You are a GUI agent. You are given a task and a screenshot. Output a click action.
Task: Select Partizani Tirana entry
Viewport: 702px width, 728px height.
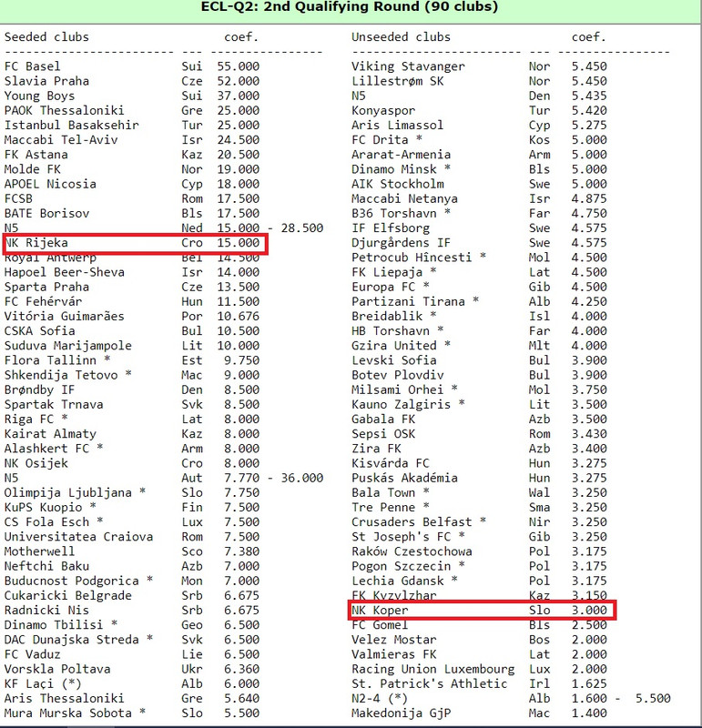click(415, 302)
